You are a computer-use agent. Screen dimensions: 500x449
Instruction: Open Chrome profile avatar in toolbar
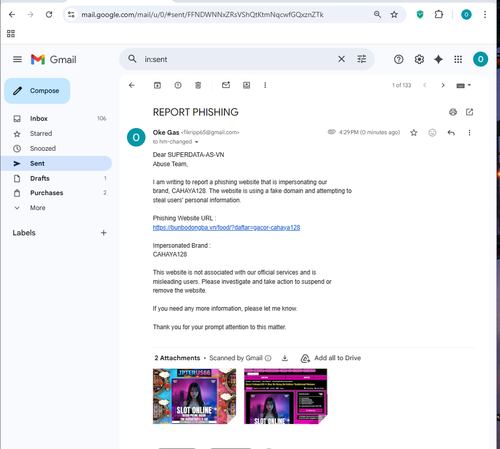466,14
